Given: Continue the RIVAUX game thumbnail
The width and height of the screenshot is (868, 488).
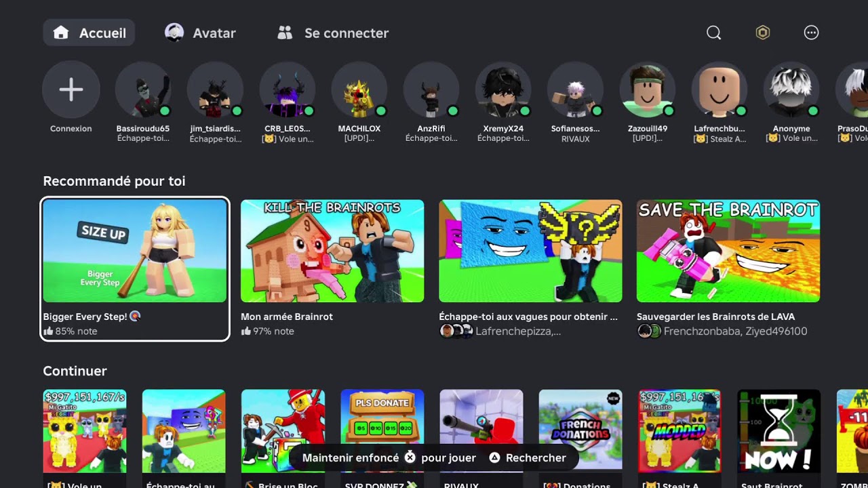Looking at the screenshot, I should 481,430.
